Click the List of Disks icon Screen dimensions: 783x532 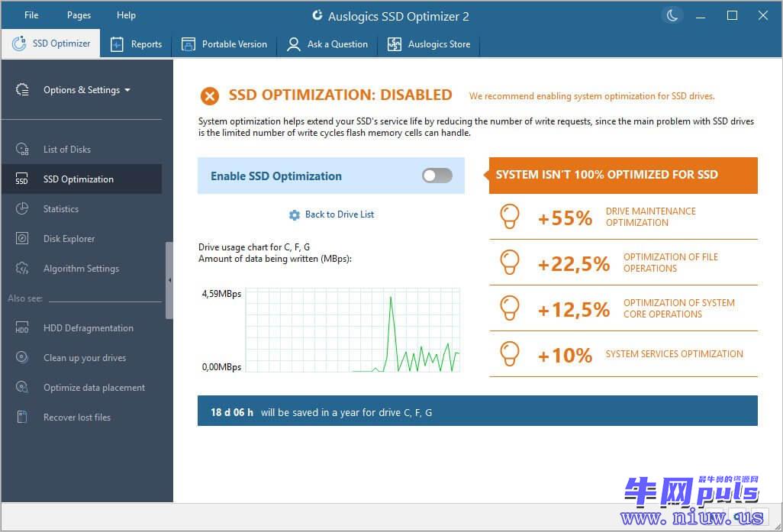[x=22, y=149]
